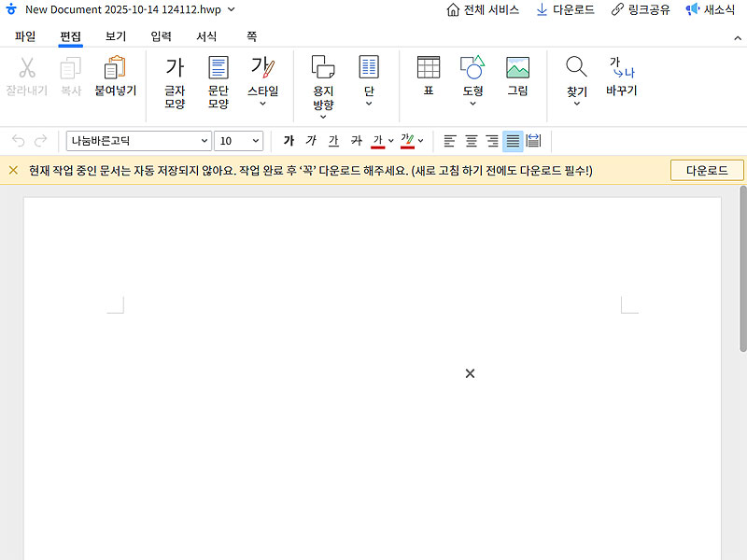Click the 다운로드 button in the banner

coord(706,170)
